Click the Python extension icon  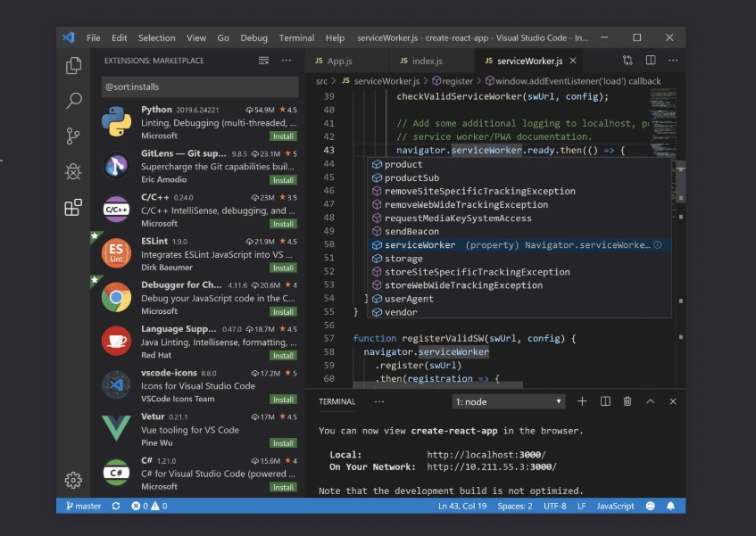tap(116, 122)
